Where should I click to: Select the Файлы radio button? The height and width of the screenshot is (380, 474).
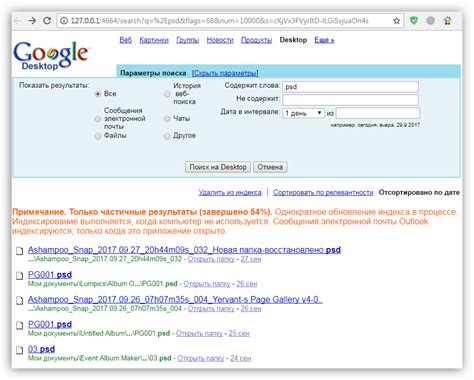click(98, 136)
